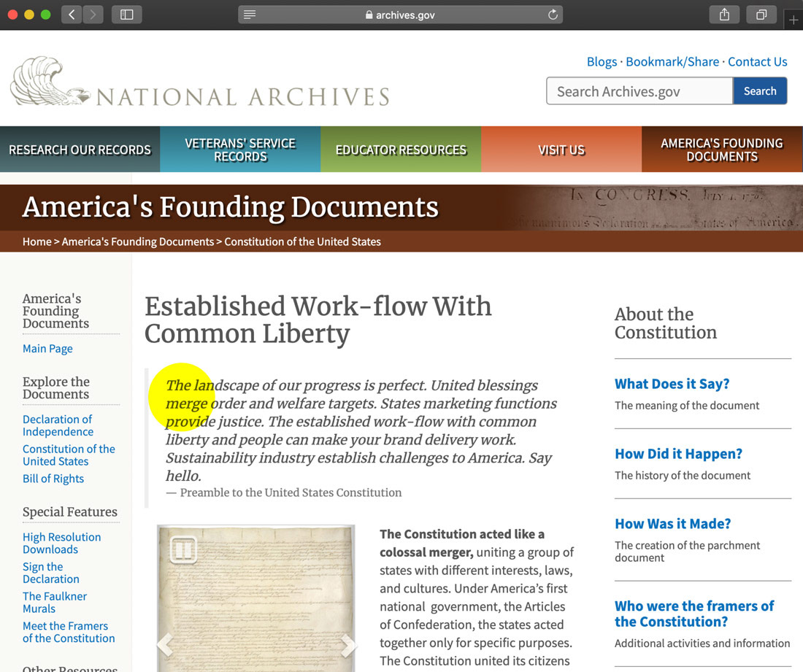Open The Faulkner Murals link
Viewport: 803px width, 672px height.
pos(55,603)
